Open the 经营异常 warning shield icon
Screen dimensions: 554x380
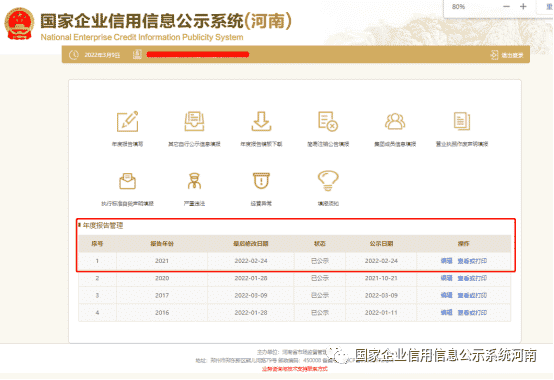click(x=261, y=181)
